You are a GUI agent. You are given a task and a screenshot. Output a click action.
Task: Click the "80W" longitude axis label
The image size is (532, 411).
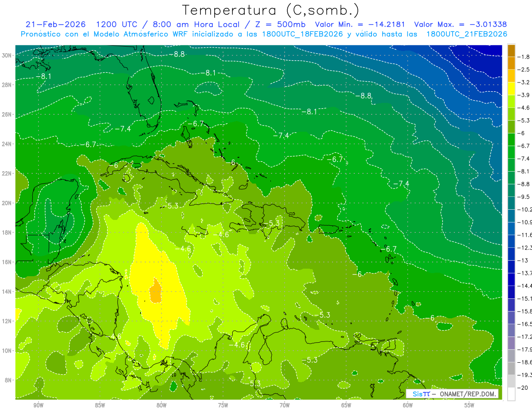click(161, 405)
